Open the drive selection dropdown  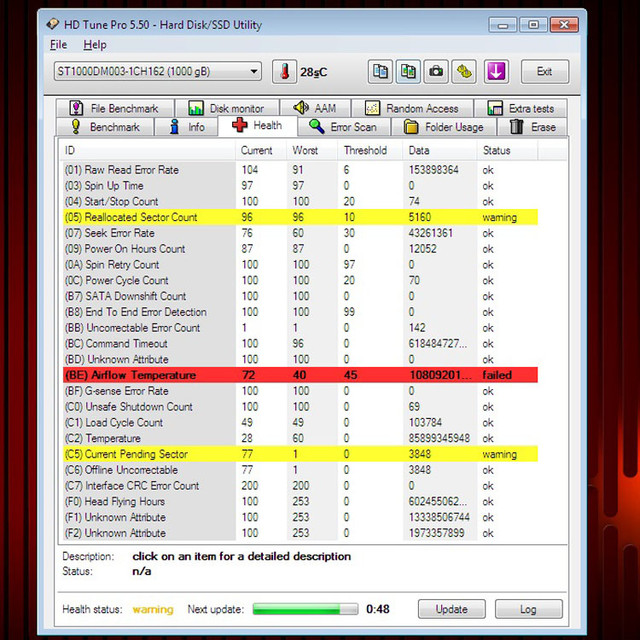point(158,72)
